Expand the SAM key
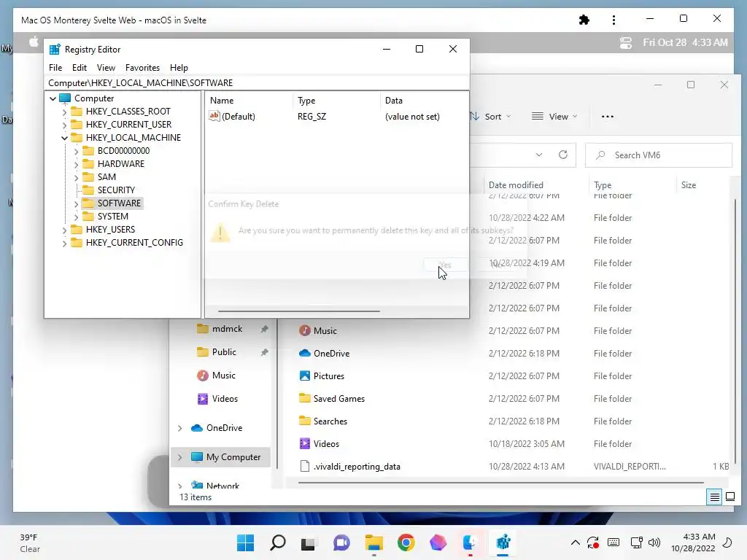747x560 pixels. [x=76, y=178]
